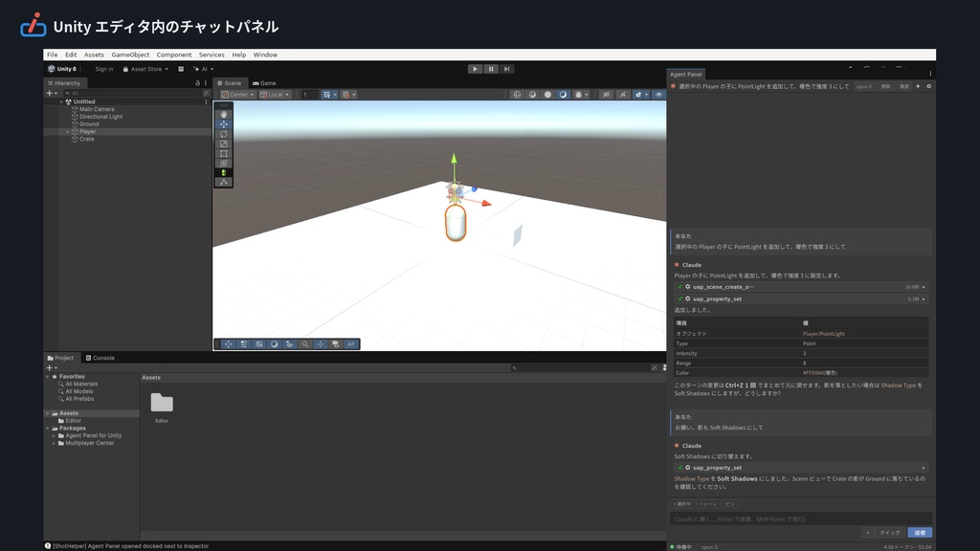Expand the Player object arrow
Image resolution: width=980 pixels, height=551 pixels.
point(68,132)
